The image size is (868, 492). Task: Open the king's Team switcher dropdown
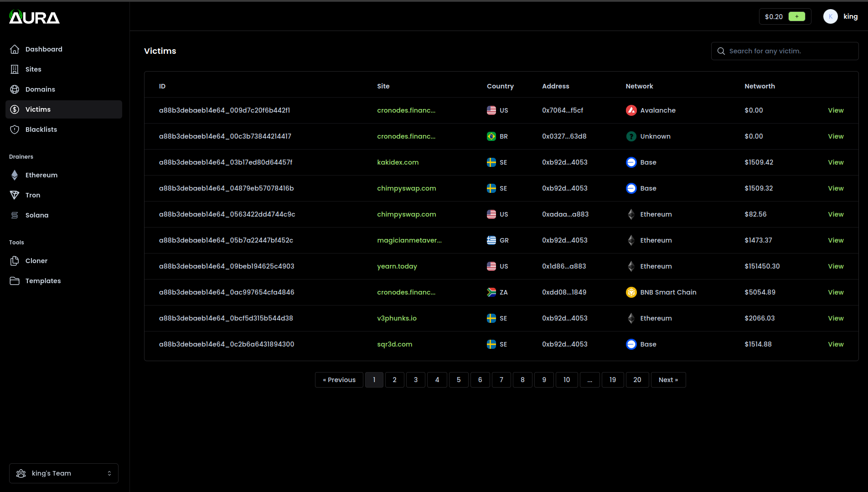pyautogui.click(x=64, y=473)
